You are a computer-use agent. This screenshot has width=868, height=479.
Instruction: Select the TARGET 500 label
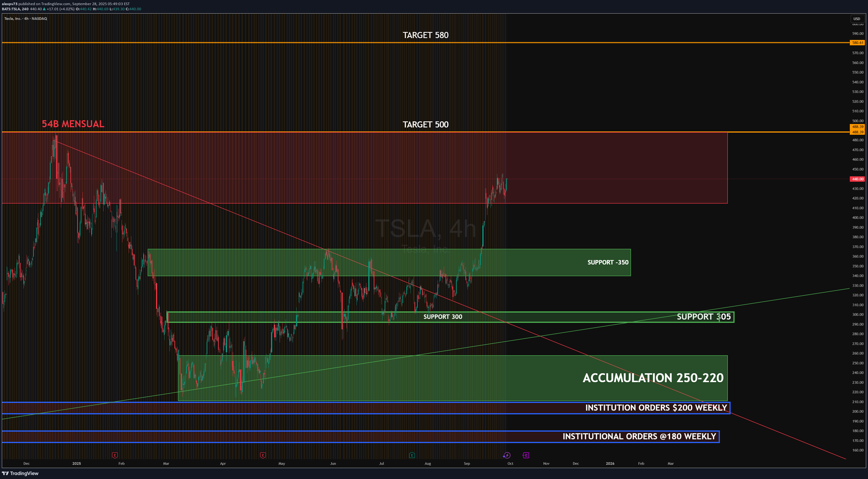[x=425, y=124]
